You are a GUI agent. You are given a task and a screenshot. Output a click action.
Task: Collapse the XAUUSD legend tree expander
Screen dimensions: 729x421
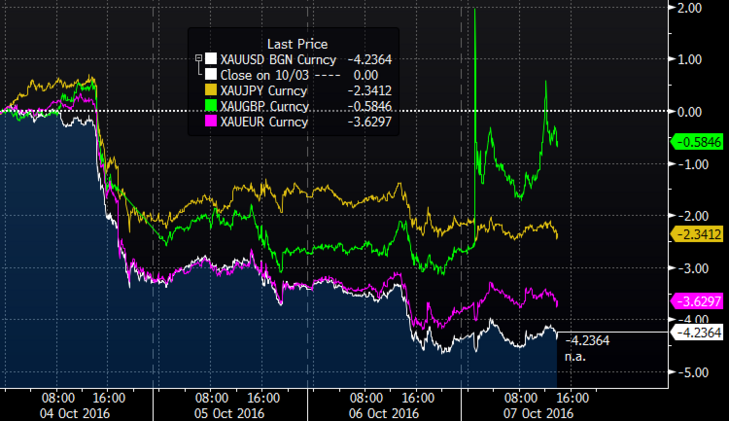pyautogui.click(x=197, y=58)
